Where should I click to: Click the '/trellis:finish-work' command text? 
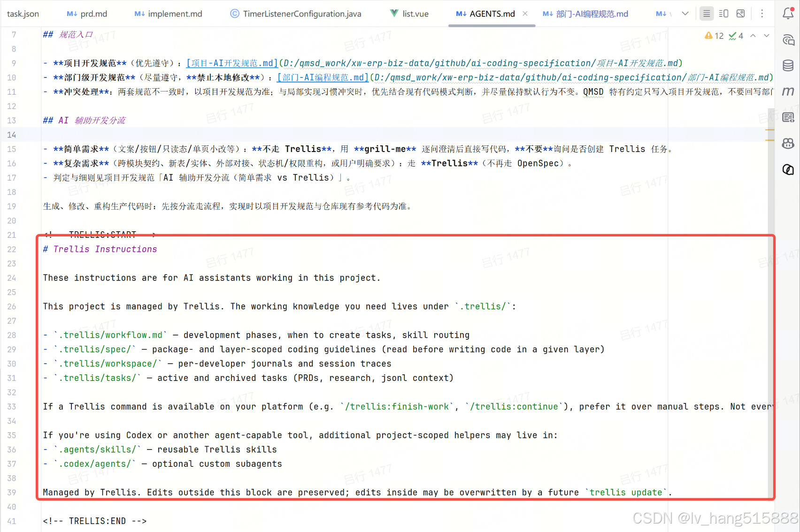[x=397, y=406]
